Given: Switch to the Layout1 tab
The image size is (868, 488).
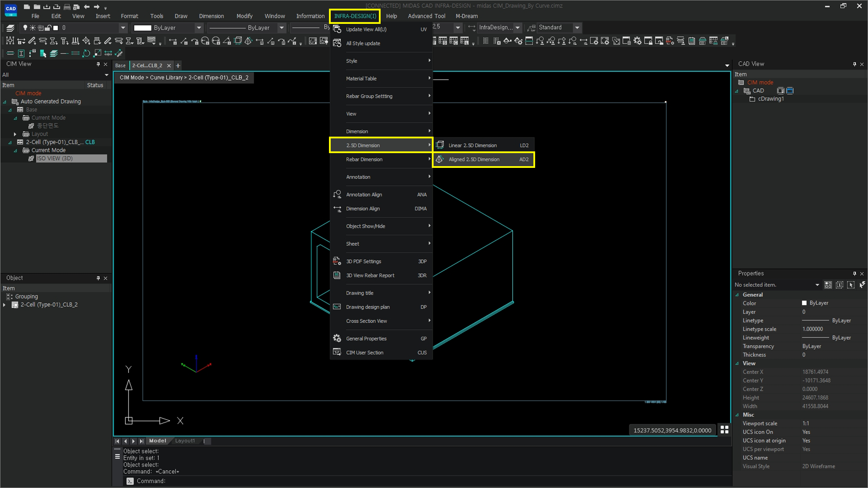Looking at the screenshot, I should click(x=185, y=441).
